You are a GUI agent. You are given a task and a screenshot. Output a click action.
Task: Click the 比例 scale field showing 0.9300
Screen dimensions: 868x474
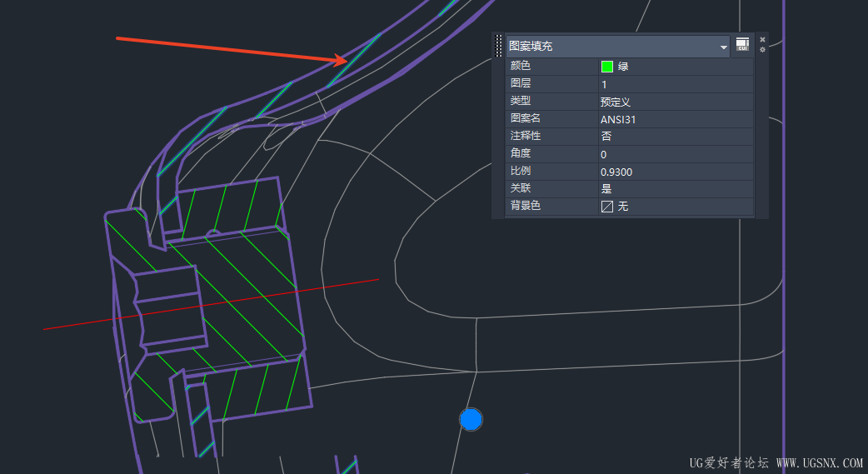(x=676, y=172)
